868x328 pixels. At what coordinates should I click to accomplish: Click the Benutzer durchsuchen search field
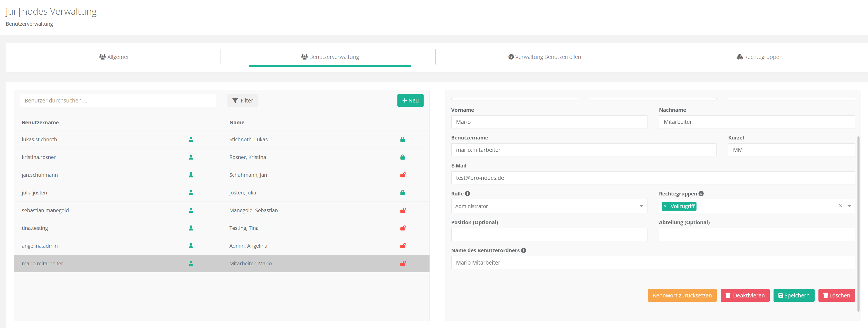coord(118,100)
